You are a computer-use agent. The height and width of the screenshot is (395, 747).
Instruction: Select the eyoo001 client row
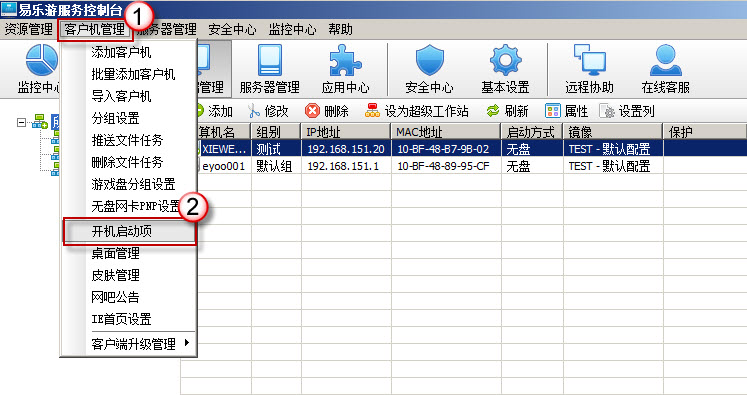(464, 166)
